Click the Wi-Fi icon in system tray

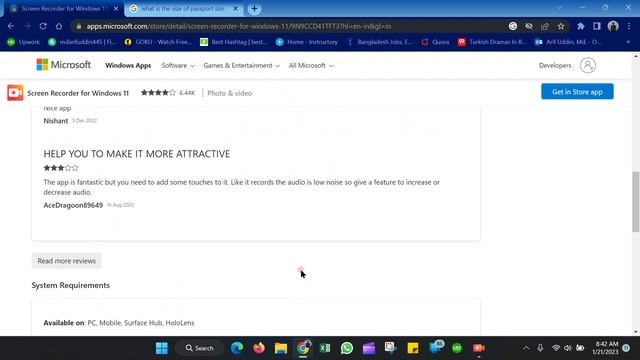pyautogui.click(x=556, y=348)
